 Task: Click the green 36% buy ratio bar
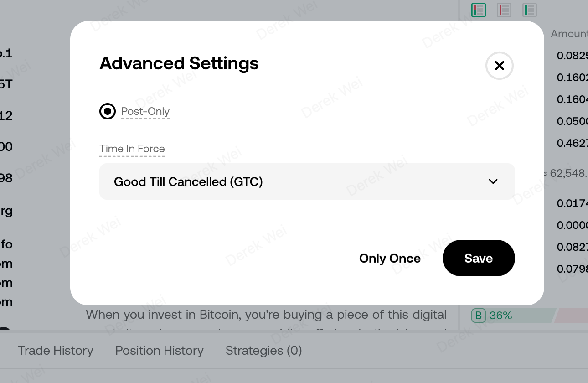pos(514,316)
